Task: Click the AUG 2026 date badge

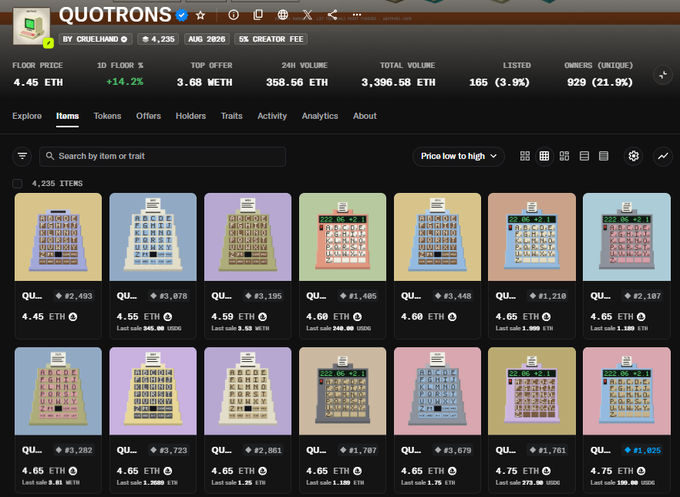Action: pyautogui.click(x=206, y=39)
